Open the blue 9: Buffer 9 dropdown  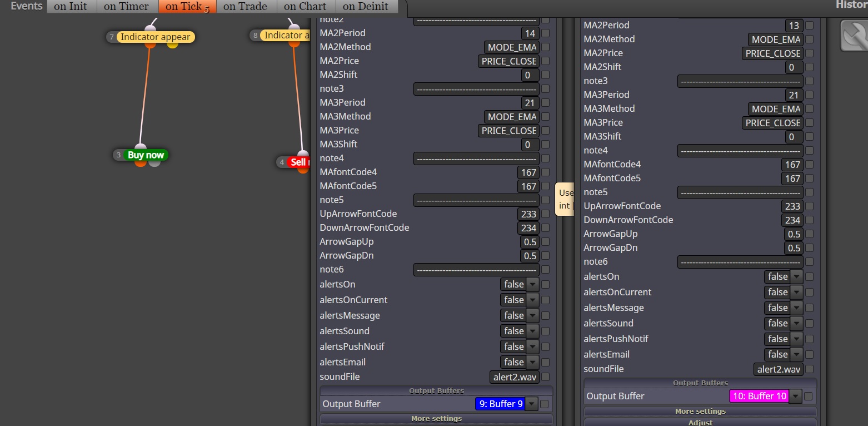507,404
